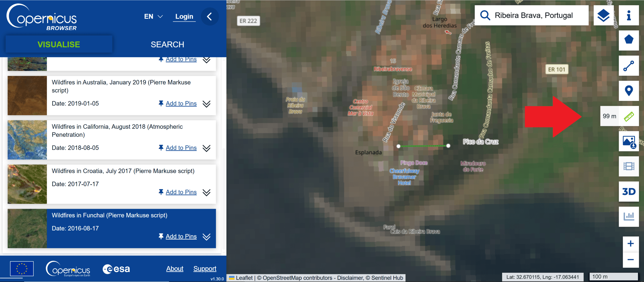Collapse the side panel with arrow button

click(x=209, y=17)
